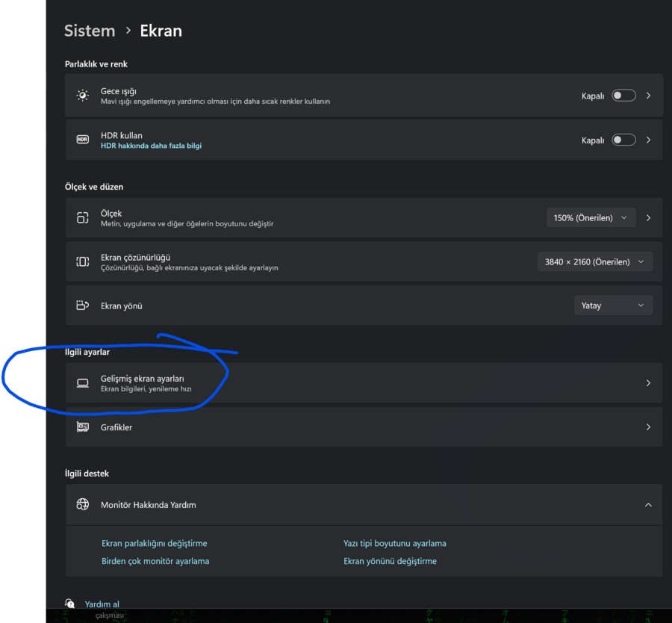Enable the HDR kullan switch

pos(623,140)
